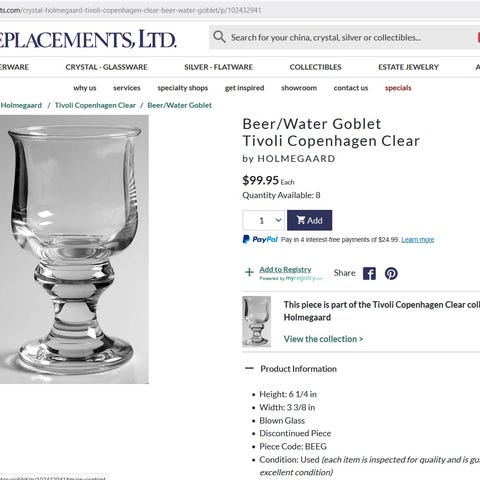Open Add to Registry link

(285, 269)
